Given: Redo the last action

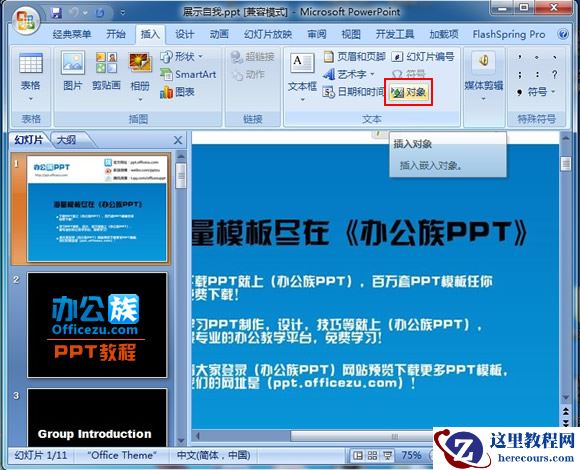Looking at the screenshot, I should 100,13.
